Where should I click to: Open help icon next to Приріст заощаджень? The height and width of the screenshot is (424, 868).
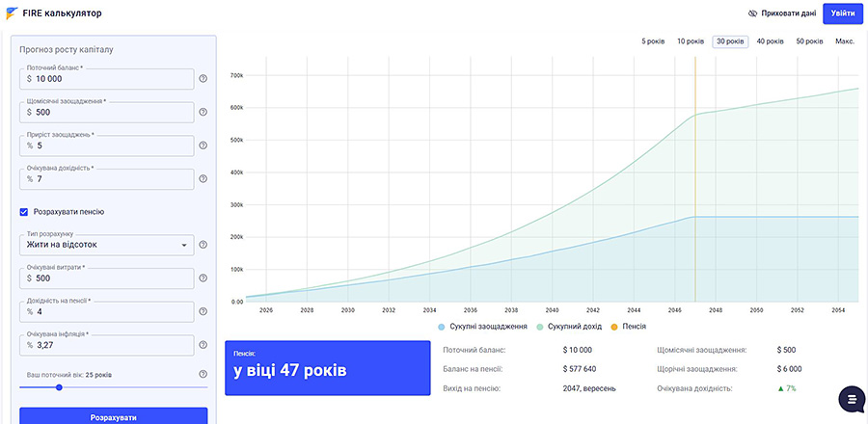203,146
